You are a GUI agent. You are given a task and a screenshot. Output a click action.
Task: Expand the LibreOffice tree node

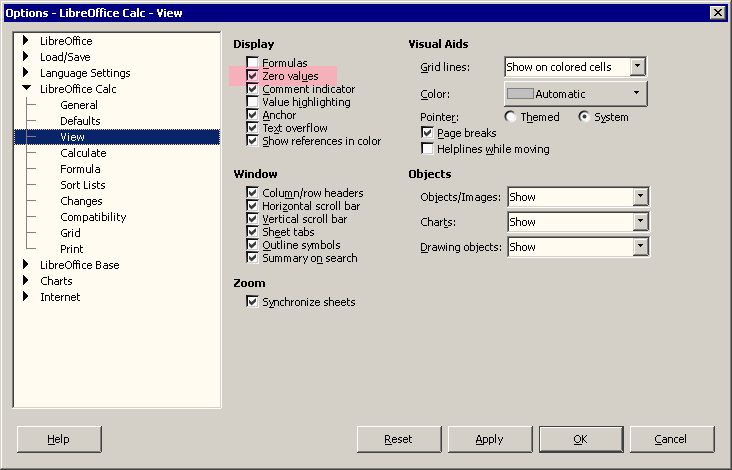26,41
